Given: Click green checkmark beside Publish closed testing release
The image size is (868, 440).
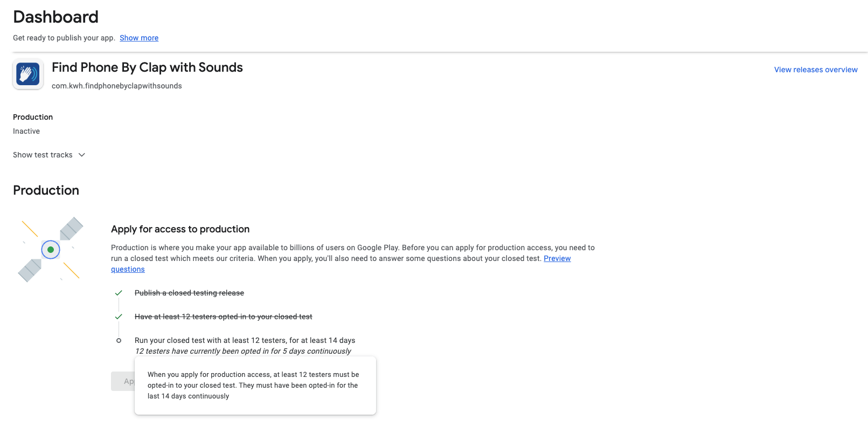Looking at the screenshot, I should point(119,293).
